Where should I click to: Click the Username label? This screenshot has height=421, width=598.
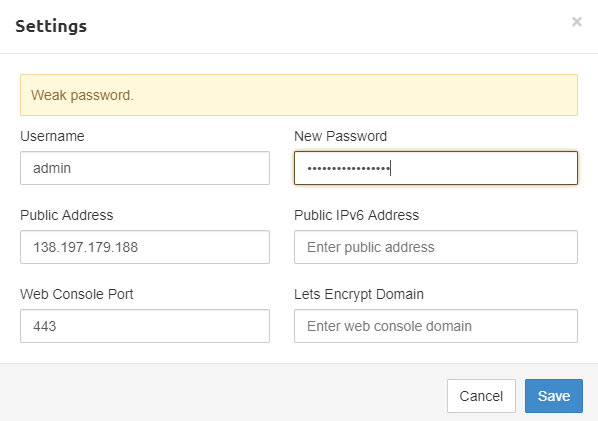[x=52, y=136]
